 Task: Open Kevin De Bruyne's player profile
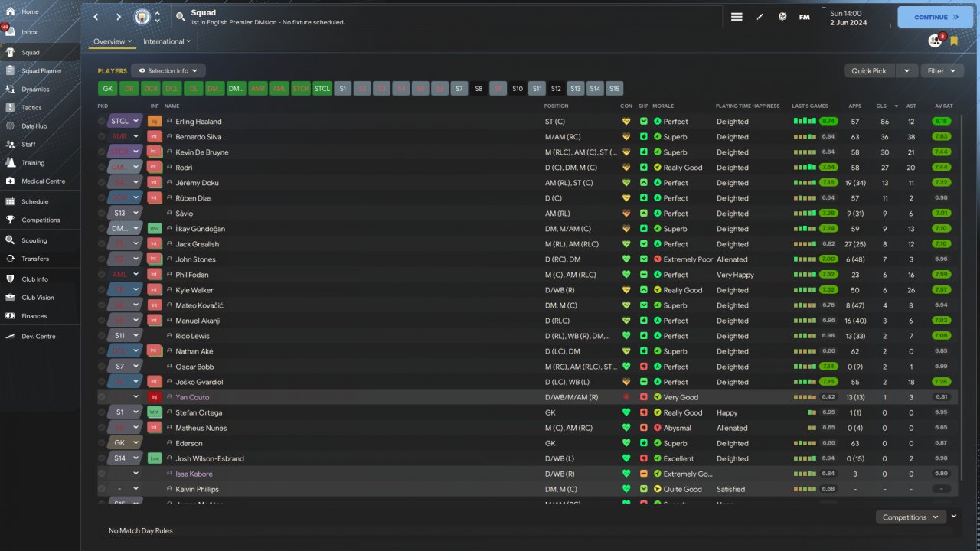(x=202, y=152)
